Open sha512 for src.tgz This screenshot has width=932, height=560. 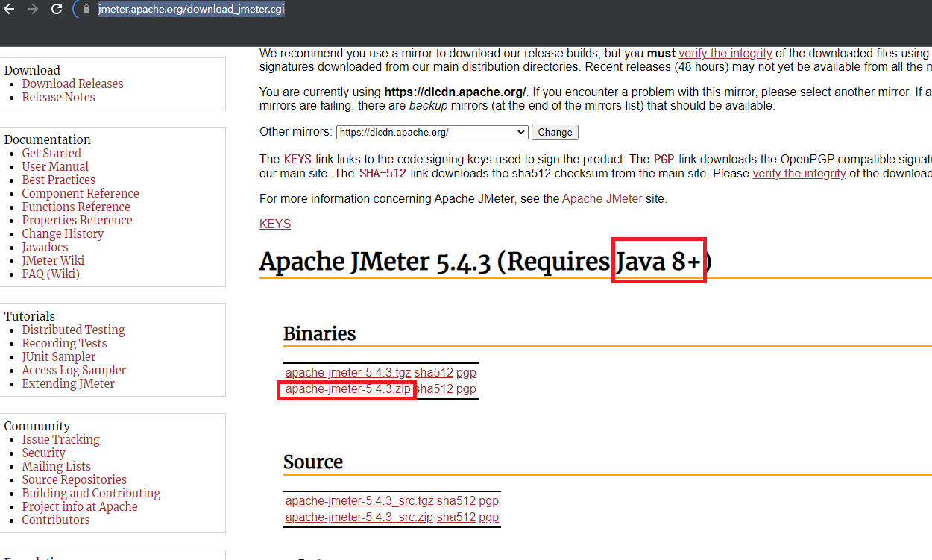456,500
